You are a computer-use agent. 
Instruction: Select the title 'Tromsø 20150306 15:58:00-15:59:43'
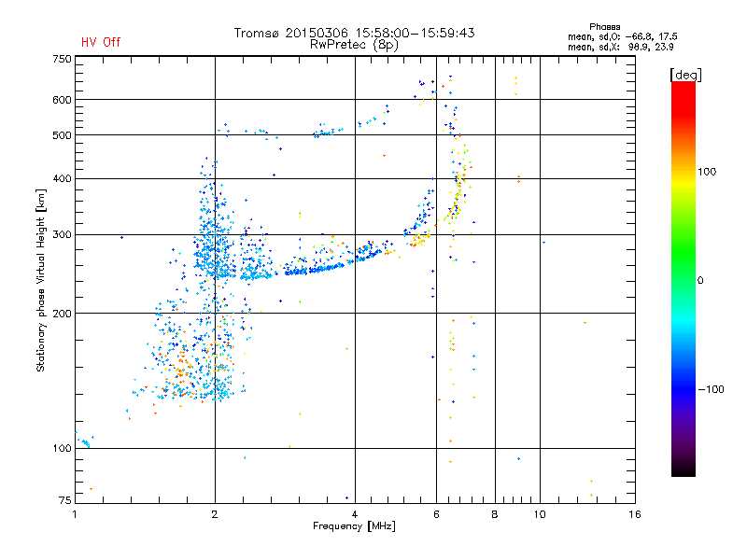tap(354, 33)
